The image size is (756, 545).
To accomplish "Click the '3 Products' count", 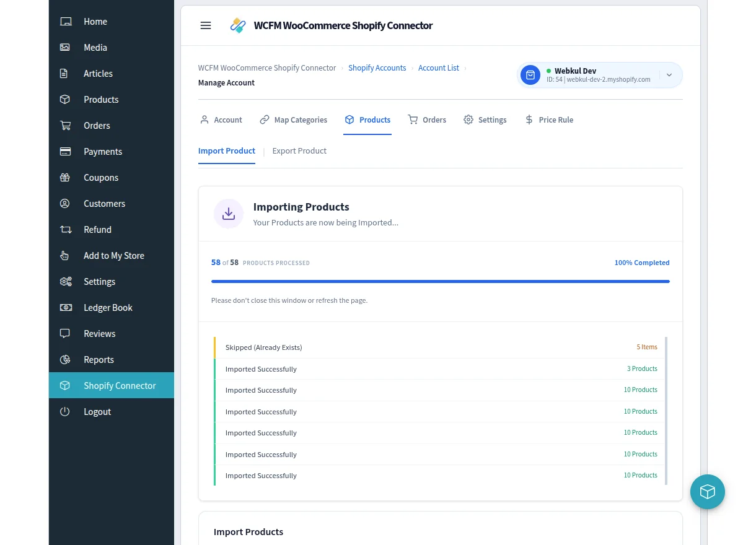I will pos(642,368).
